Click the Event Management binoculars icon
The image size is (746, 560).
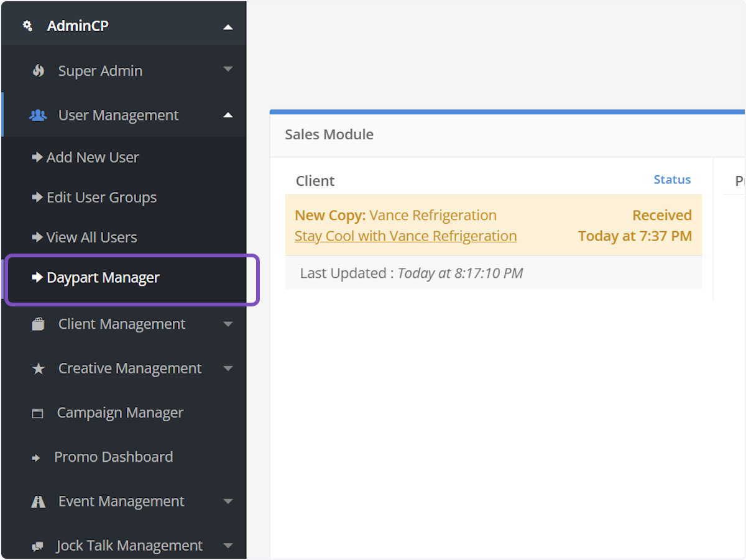39,501
